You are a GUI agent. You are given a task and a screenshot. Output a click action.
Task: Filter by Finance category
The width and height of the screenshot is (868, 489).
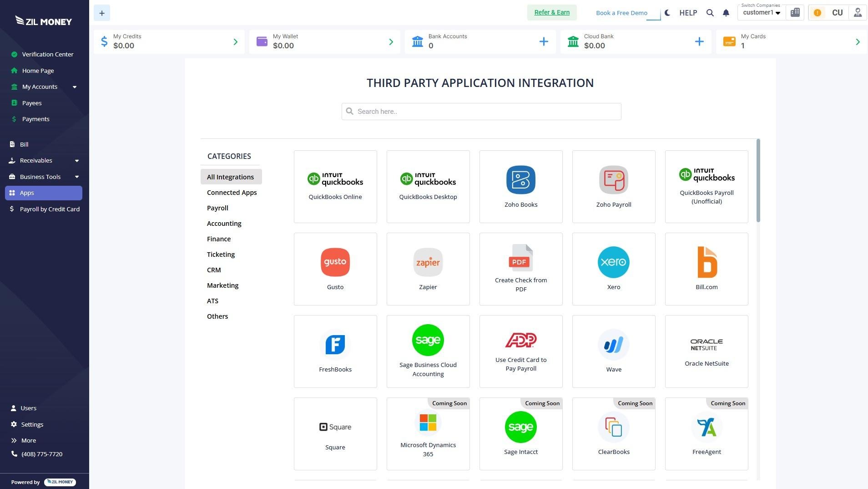pos(219,239)
